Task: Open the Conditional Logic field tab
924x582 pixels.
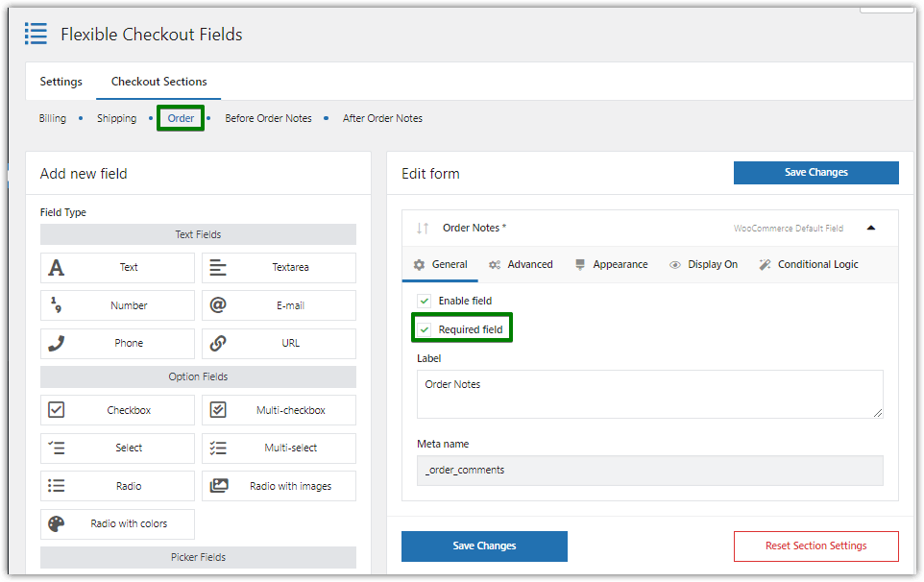Action: [809, 264]
